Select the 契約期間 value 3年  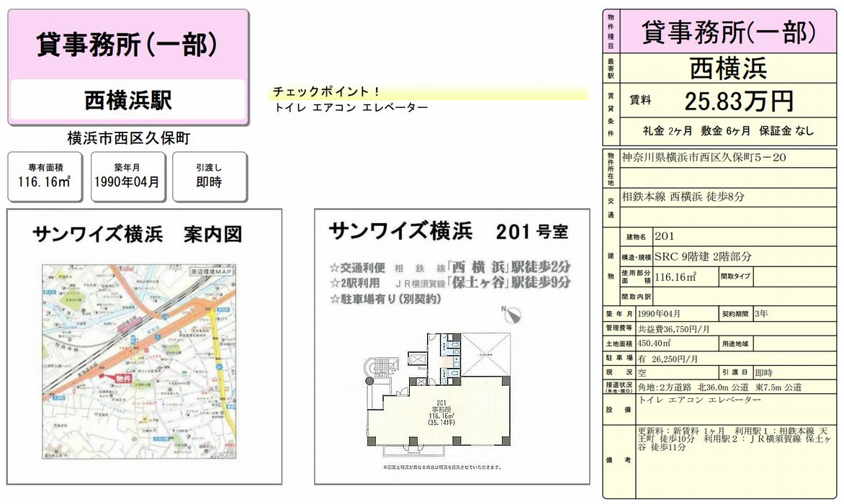[x=761, y=314]
